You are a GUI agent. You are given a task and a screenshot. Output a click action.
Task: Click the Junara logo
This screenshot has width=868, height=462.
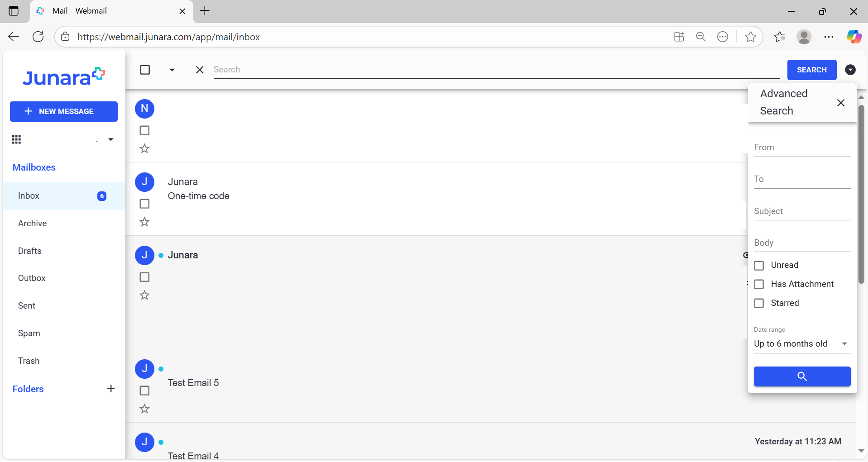pos(64,76)
